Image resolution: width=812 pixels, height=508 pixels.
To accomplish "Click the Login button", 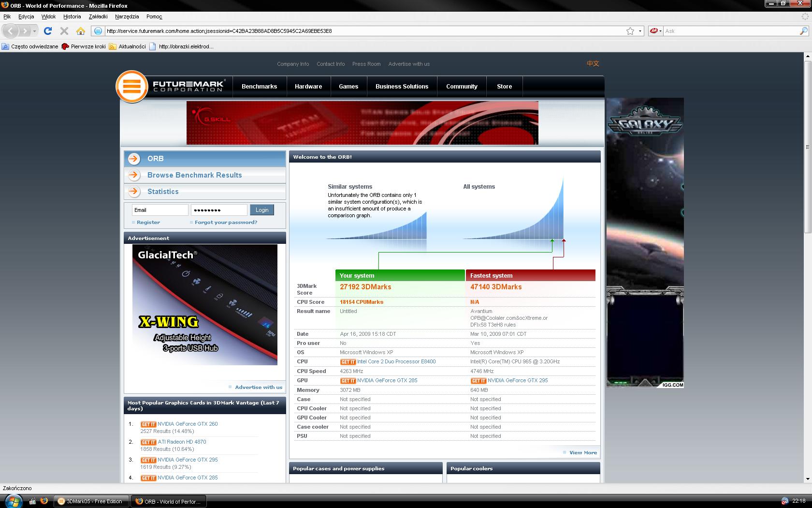I will 262,210.
